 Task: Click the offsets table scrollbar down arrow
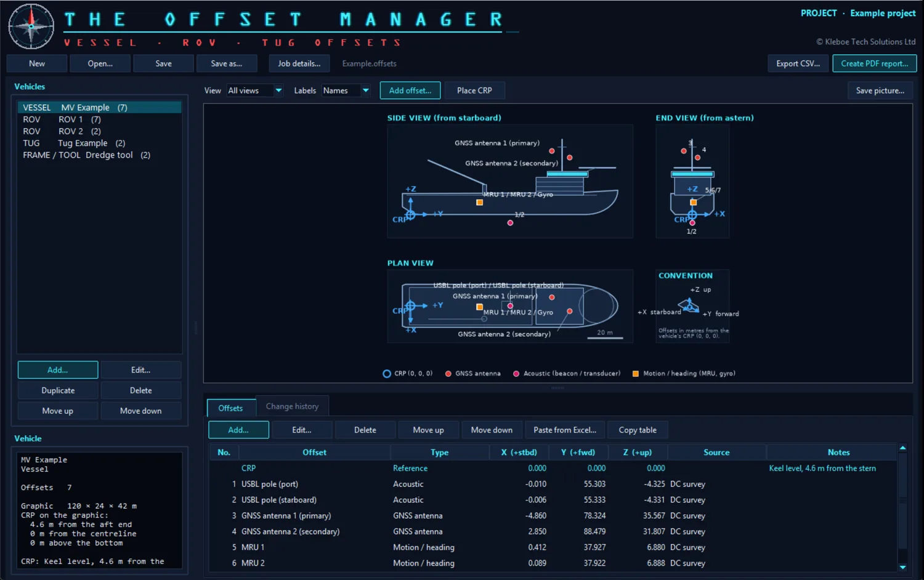(902, 567)
